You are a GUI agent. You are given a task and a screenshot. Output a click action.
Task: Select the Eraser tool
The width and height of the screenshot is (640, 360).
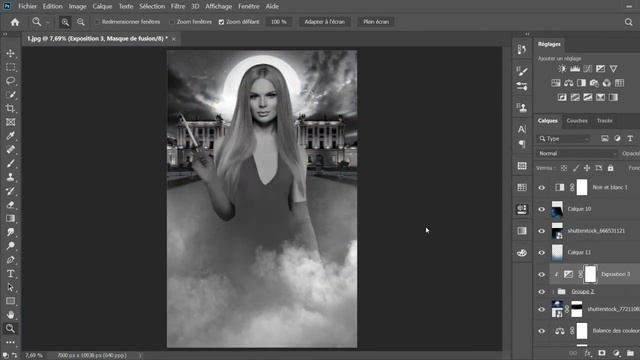pos(11,205)
